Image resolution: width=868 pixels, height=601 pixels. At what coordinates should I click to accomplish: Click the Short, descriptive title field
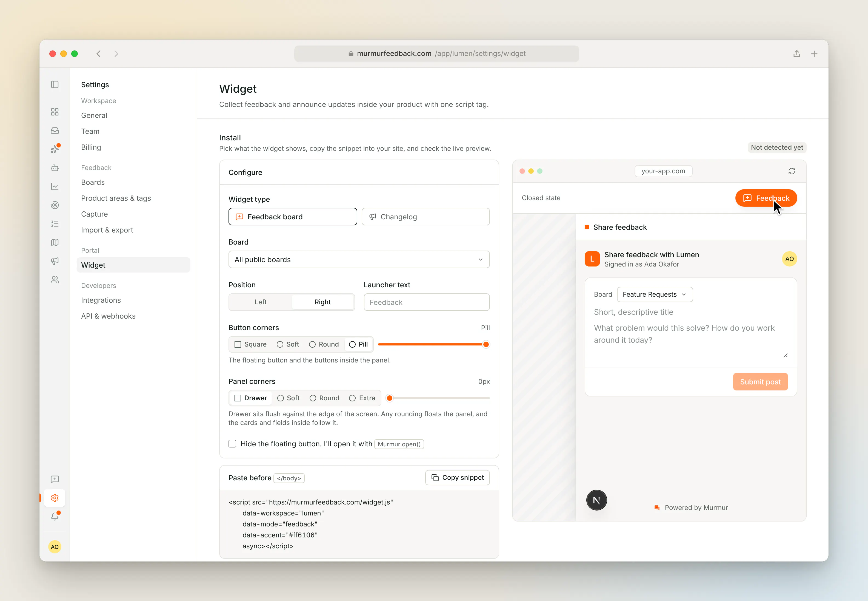[x=691, y=312]
